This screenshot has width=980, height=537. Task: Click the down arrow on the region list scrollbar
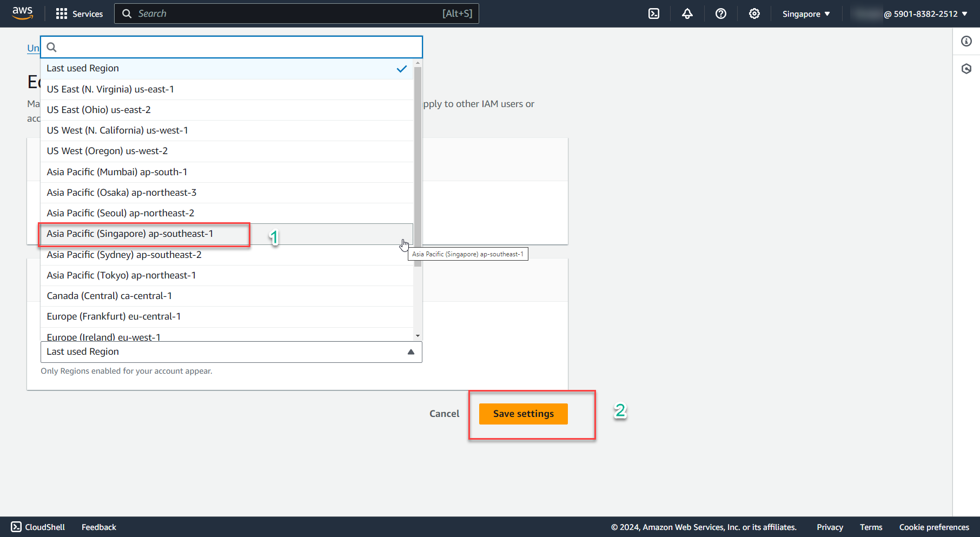click(x=417, y=335)
